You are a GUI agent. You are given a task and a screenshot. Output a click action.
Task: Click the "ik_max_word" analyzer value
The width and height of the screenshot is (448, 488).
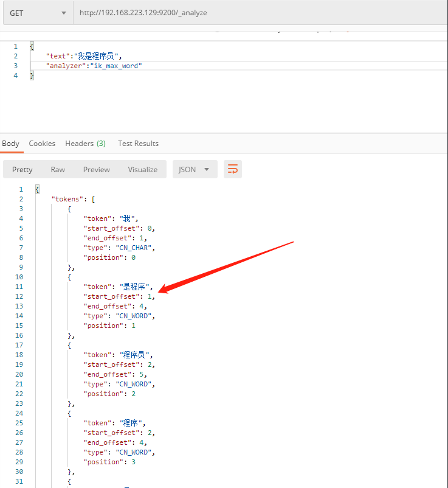(116, 66)
